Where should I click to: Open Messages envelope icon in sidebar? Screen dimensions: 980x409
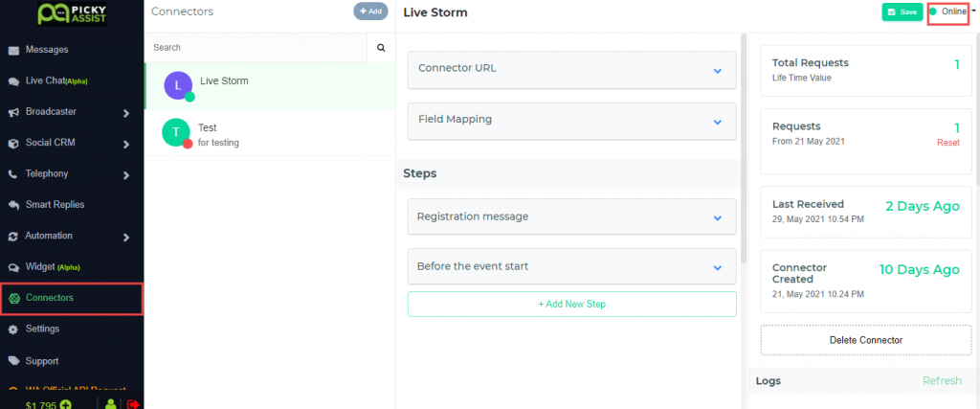click(13, 50)
